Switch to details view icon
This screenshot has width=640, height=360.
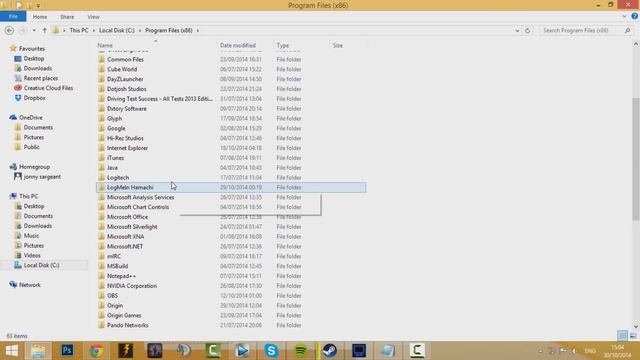622,336
